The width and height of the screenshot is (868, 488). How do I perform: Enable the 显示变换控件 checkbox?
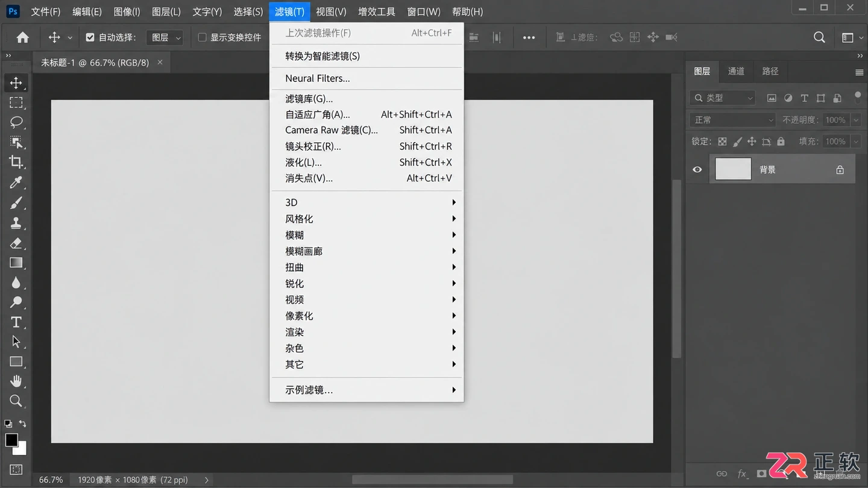[203, 37]
